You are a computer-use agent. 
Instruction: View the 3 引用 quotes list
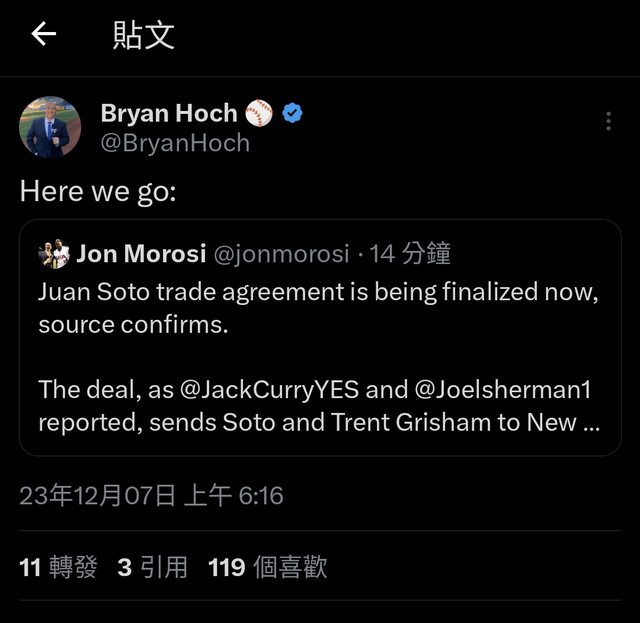[x=152, y=568]
